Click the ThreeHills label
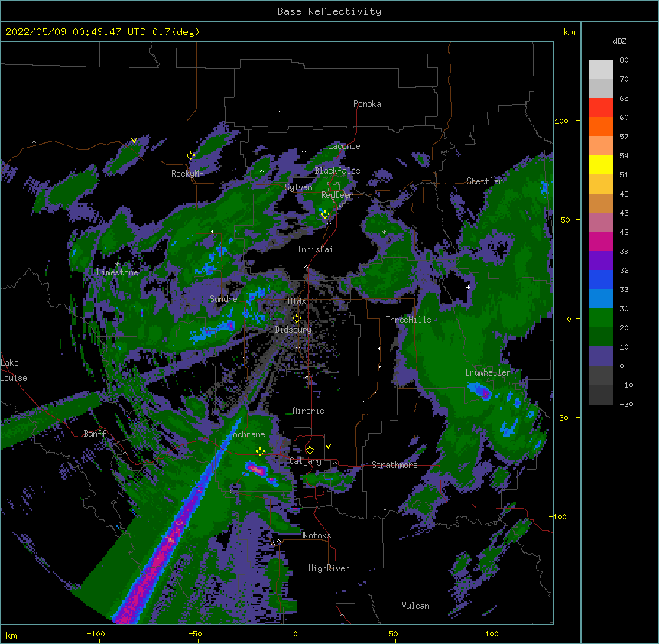This screenshot has height=644, width=659. (408, 320)
